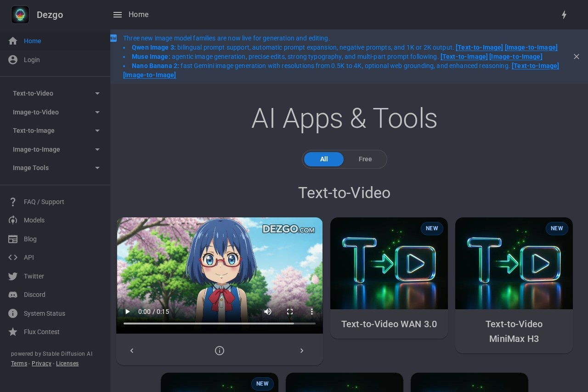Click the System Status info icon

[13, 313]
